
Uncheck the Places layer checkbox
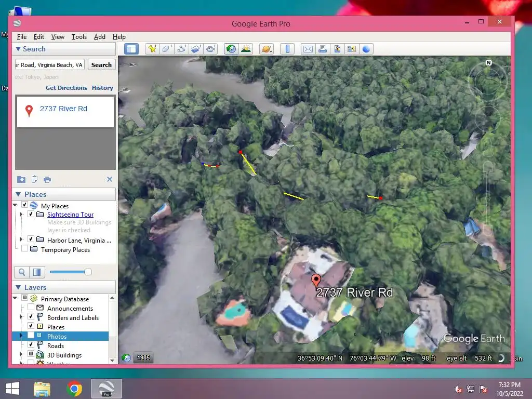[31, 326]
